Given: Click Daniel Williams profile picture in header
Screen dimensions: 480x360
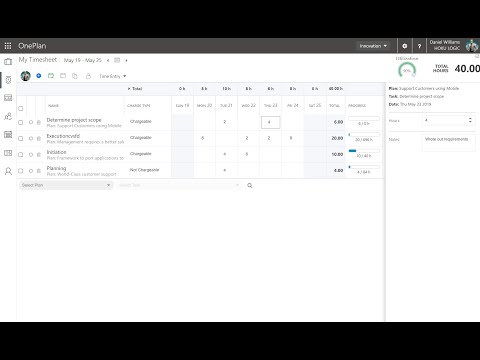Looking at the screenshot, I should click(472, 46).
